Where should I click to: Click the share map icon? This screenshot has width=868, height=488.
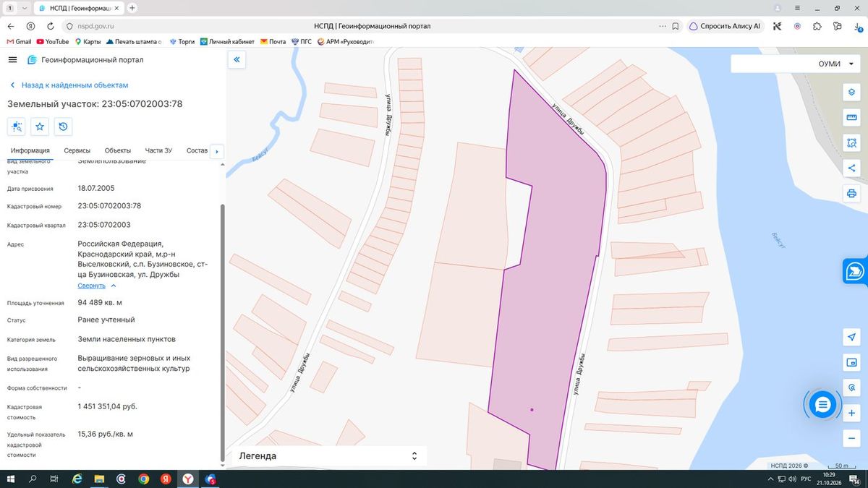pyautogui.click(x=851, y=168)
